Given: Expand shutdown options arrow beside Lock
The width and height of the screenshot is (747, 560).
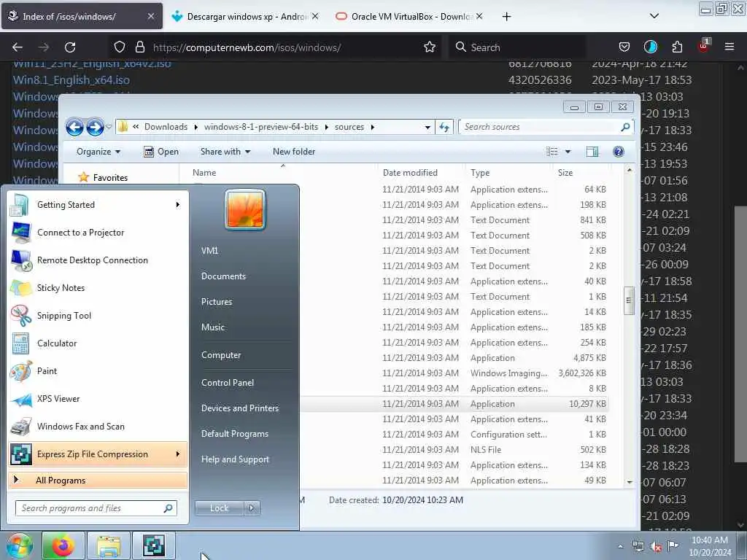Looking at the screenshot, I should pyautogui.click(x=252, y=508).
